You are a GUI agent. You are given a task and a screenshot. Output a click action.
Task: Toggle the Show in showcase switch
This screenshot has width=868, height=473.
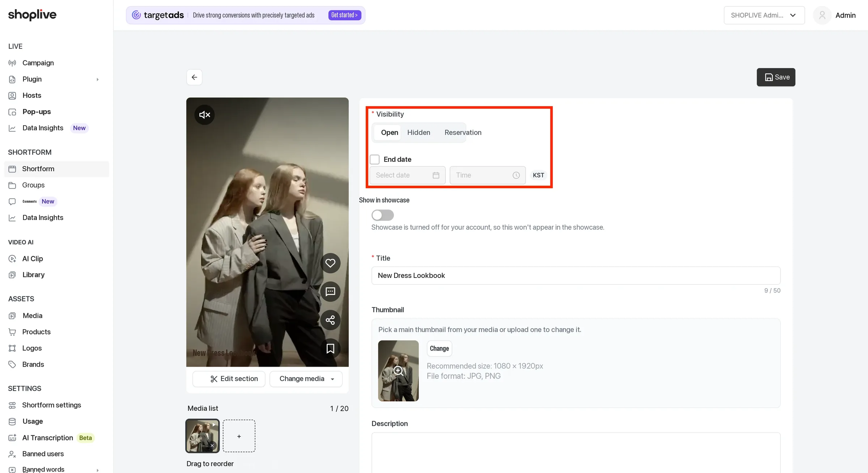383,215
